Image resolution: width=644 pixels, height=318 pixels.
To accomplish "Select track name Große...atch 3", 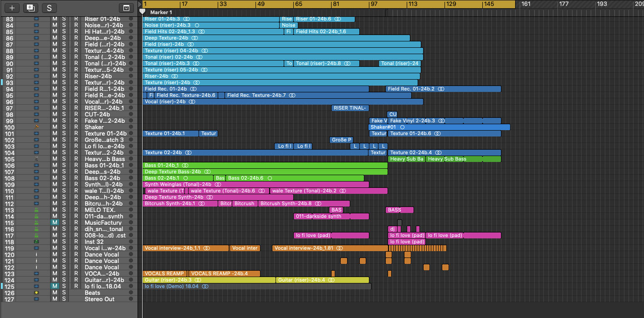I will 104,140.
